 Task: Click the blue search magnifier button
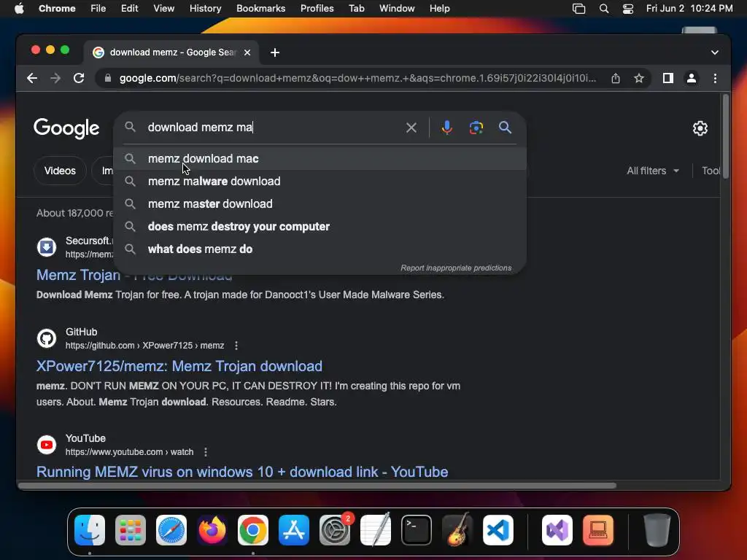coord(505,127)
